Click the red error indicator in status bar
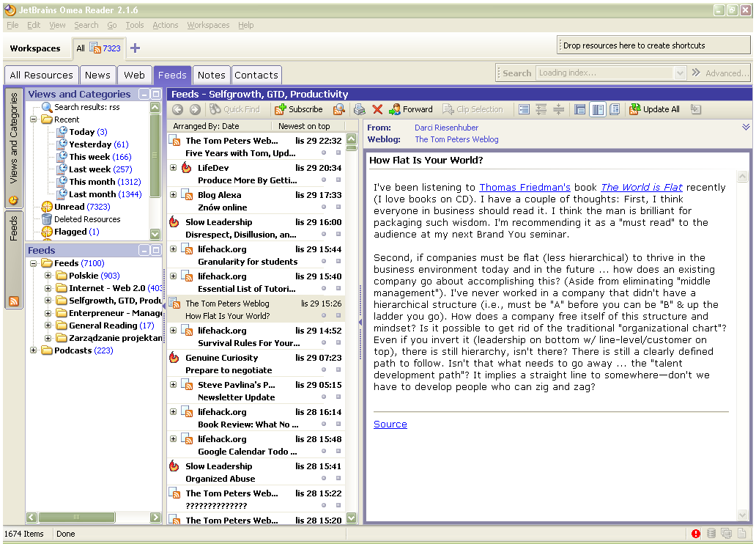The height and width of the screenshot is (544, 756). tap(696, 534)
